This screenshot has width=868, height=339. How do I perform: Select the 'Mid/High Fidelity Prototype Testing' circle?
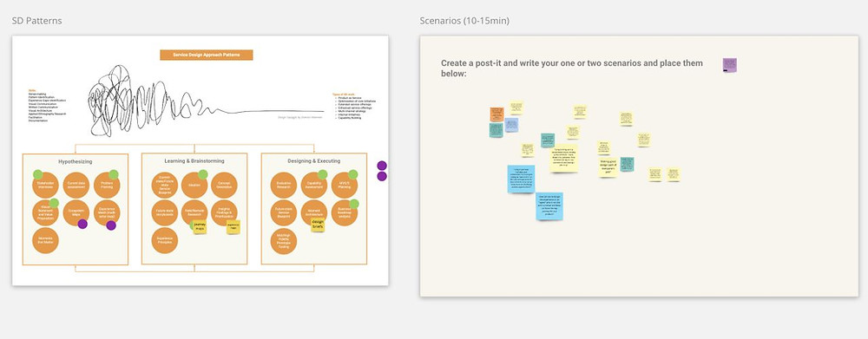coord(284,242)
